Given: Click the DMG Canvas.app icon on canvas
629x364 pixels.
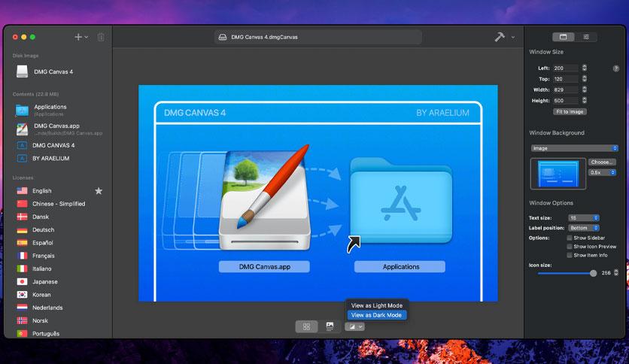Looking at the screenshot, I should pyautogui.click(x=265, y=199).
